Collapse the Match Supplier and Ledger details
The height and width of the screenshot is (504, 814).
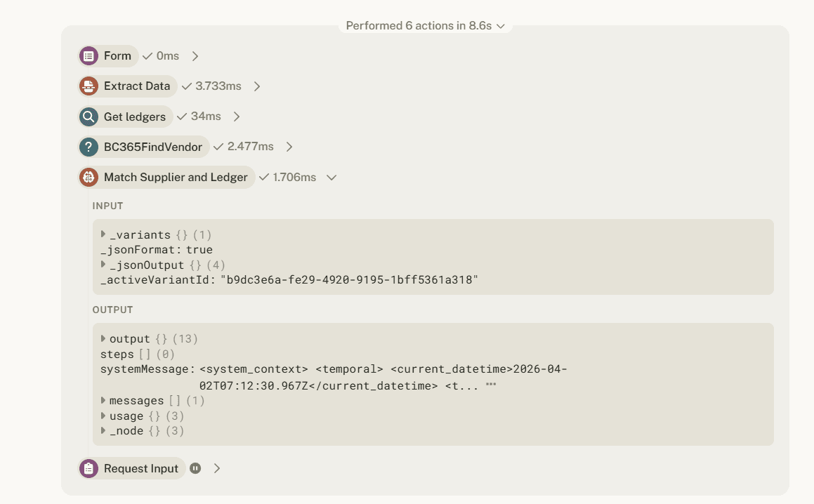pyautogui.click(x=331, y=178)
